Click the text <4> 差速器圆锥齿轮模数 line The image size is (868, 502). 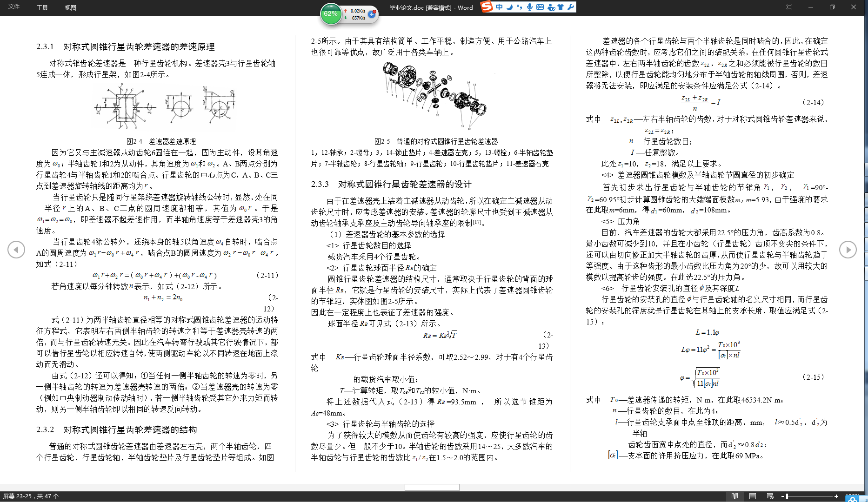pos(698,175)
